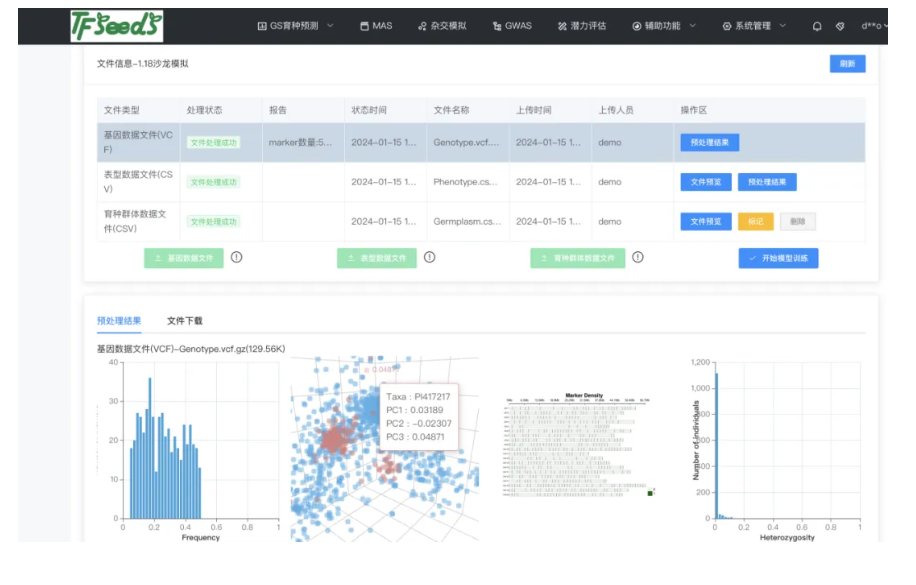The image size is (916, 585).
Task: Expand the GS育种预测 dropdown menu
Action: click(x=295, y=26)
